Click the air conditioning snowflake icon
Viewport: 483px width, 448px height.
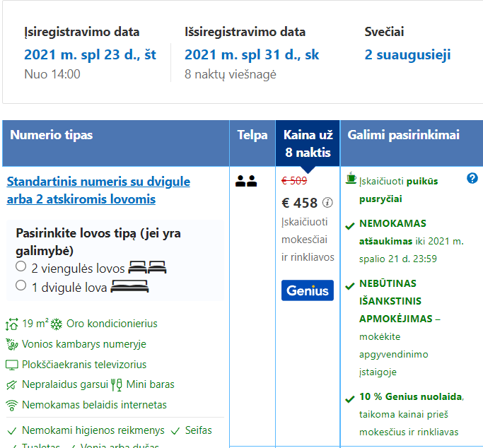[x=57, y=324]
